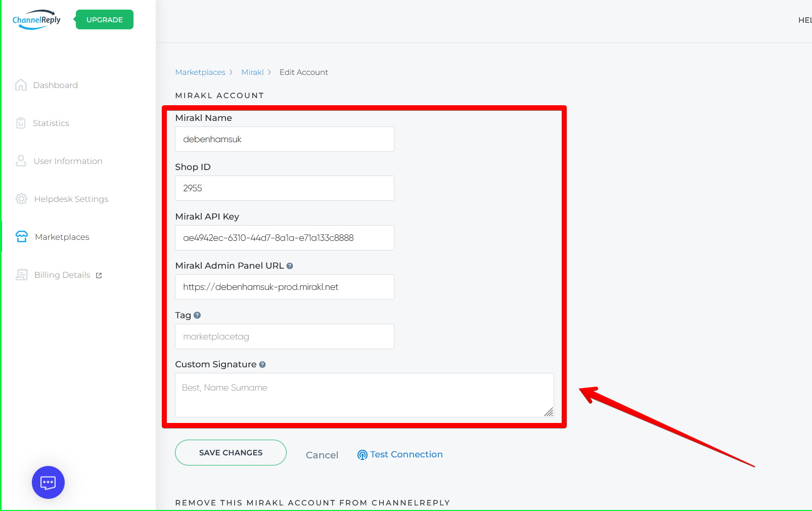
Task: Show the Tag field help tooltip
Action: click(x=197, y=315)
